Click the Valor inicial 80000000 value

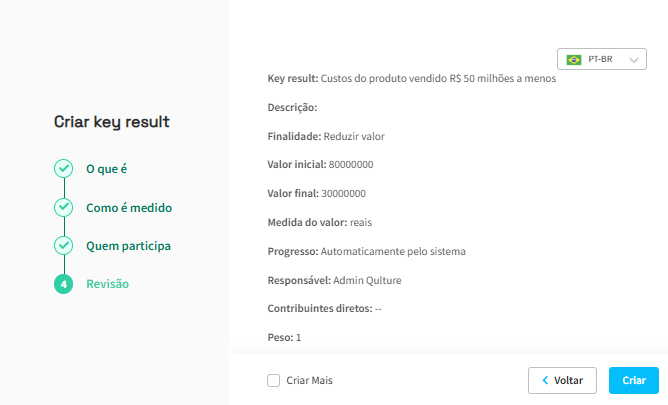pyautogui.click(x=351, y=164)
